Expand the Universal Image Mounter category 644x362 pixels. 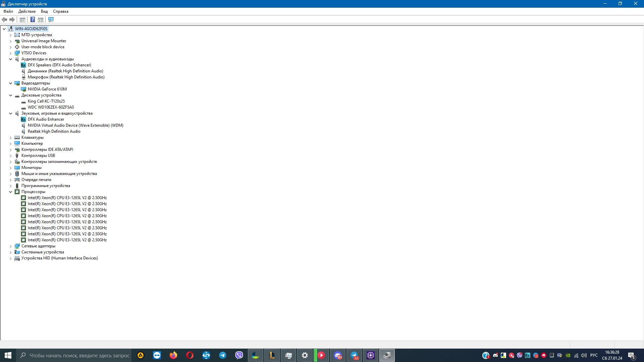point(10,41)
